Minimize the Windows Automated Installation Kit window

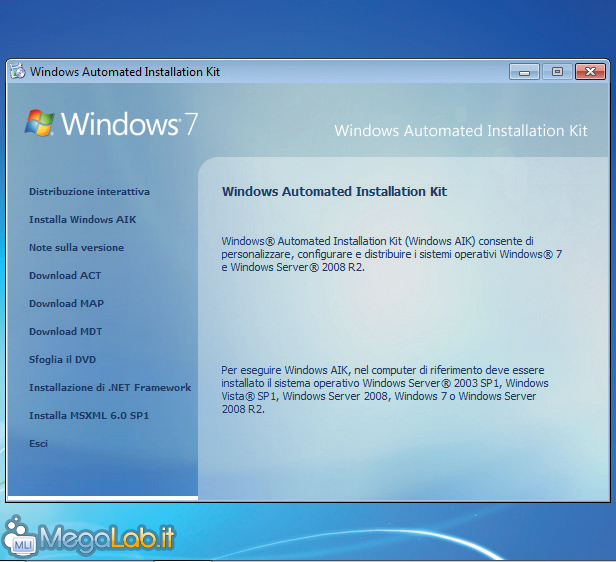coord(524,72)
